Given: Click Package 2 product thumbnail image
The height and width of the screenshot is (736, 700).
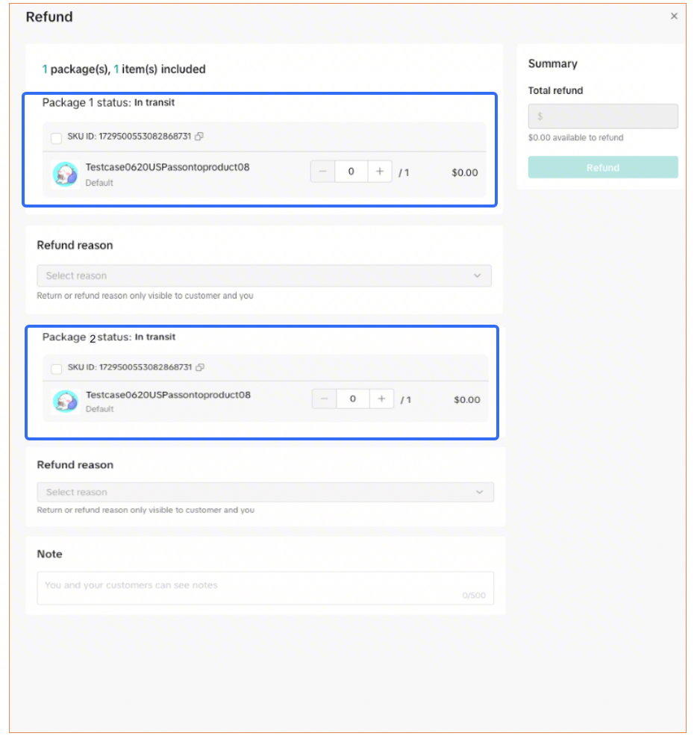Looking at the screenshot, I should tap(66, 401).
